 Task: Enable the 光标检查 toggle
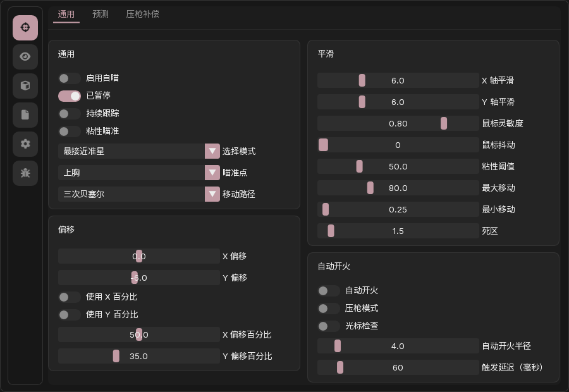tap(328, 326)
